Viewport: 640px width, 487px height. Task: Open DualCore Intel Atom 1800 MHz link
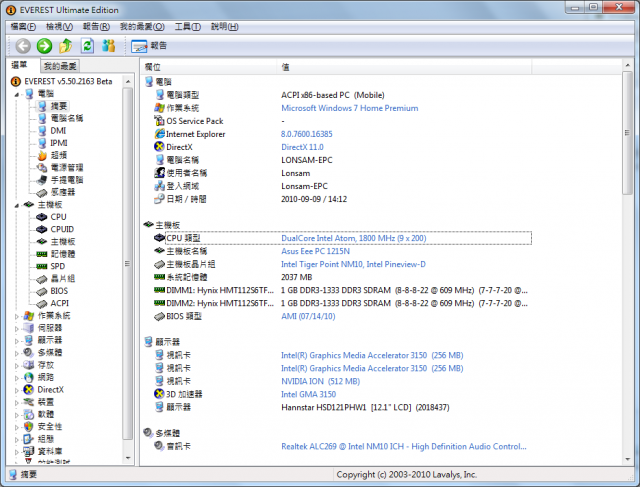tap(353, 238)
